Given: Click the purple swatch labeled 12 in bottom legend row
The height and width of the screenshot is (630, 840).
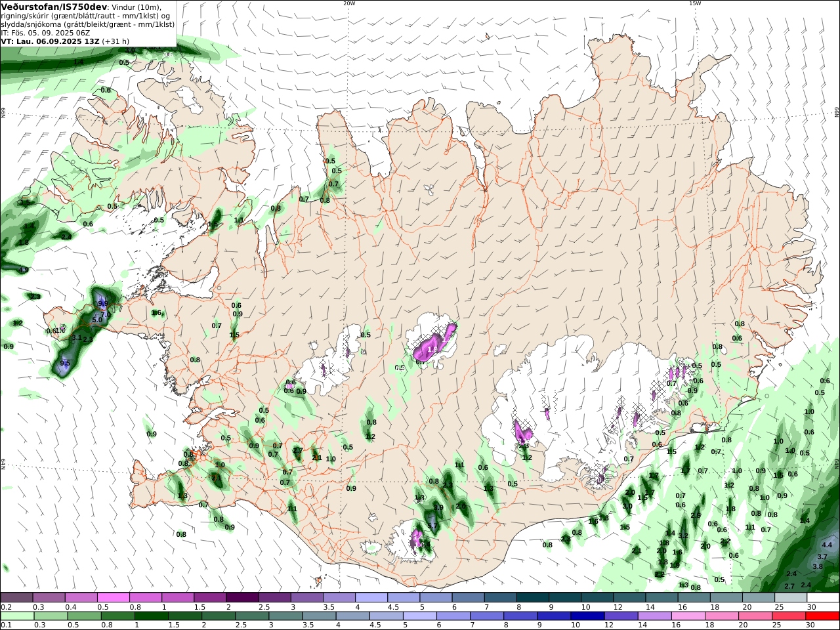Looking at the screenshot, I should (620, 616).
